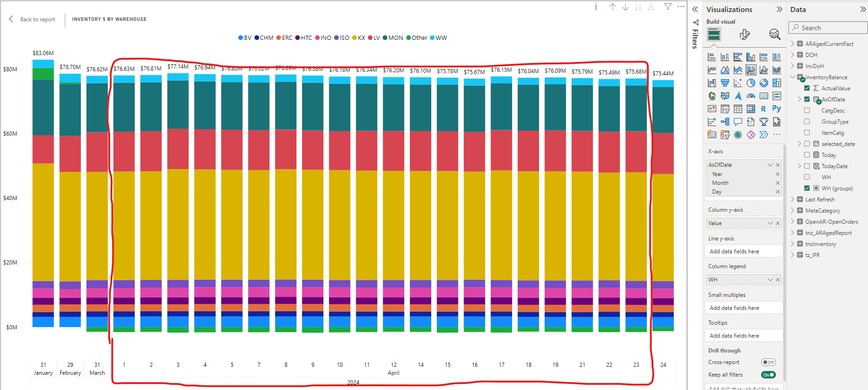The width and height of the screenshot is (868, 390).
Task: Select the treemap visual
Action: (x=777, y=83)
